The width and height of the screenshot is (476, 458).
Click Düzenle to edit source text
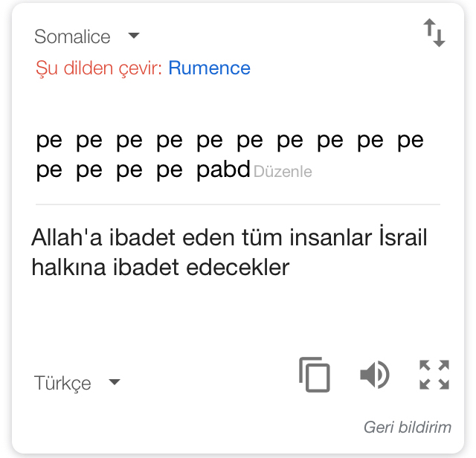tap(283, 172)
